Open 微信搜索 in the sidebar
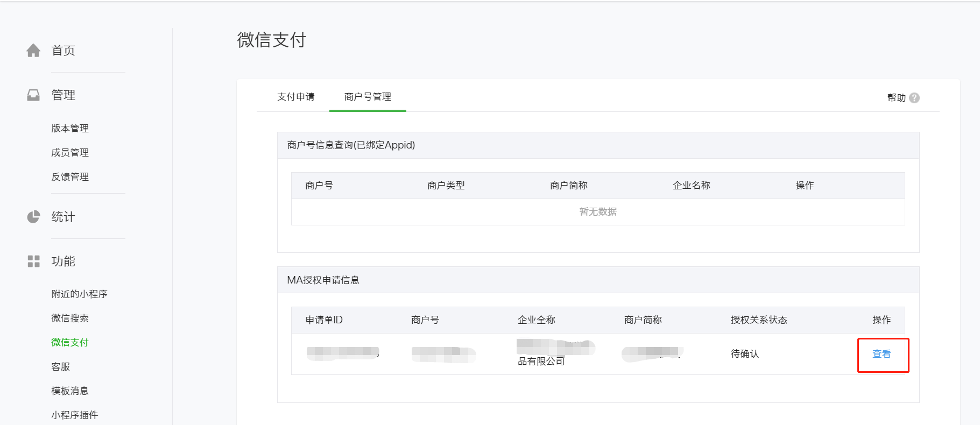The image size is (980, 425). [x=70, y=318]
